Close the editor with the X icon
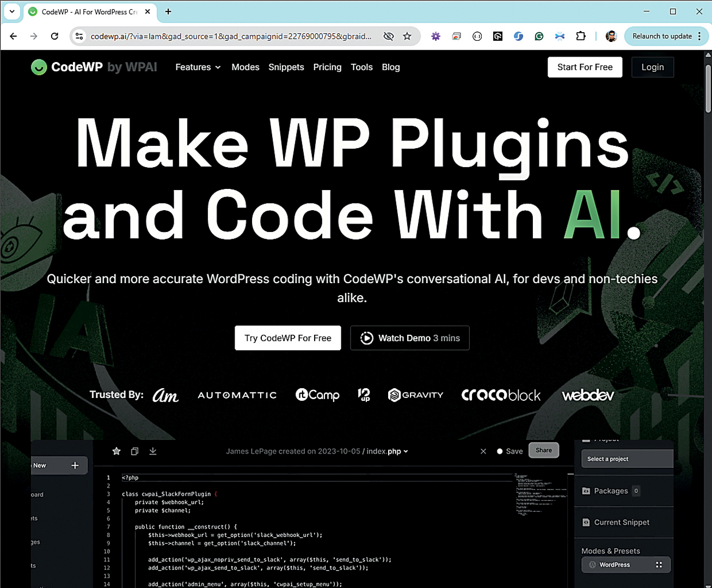 coord(483,451)
